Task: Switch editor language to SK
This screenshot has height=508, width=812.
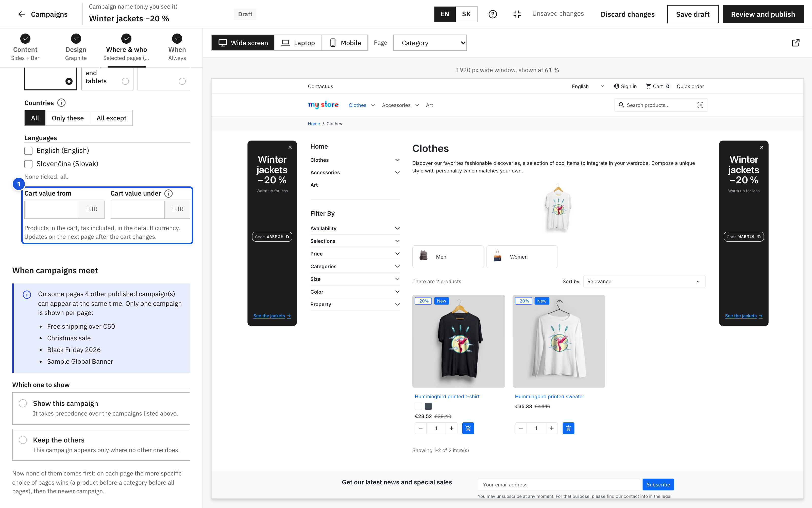Action: click(466, 14)
